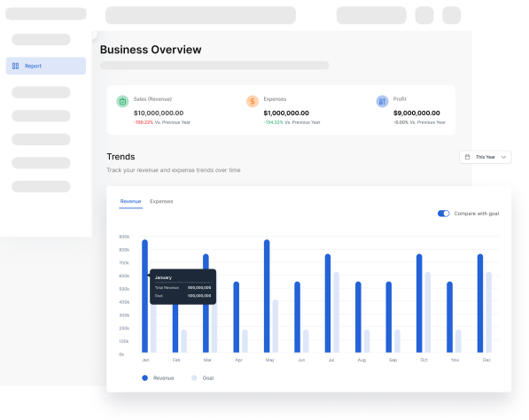Viewport: 529px width, 420px height.
Task: Click the $10,000,000.00 sales value
Action: (x=159, y=113)
